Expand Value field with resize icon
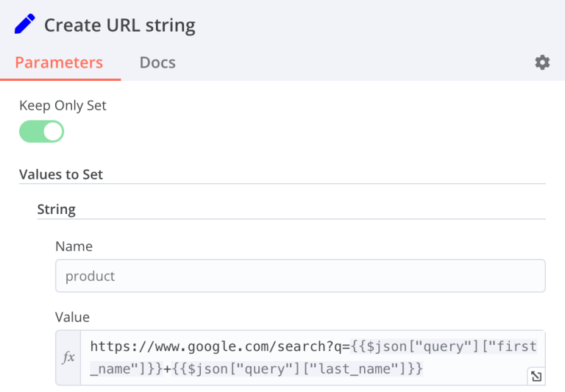The height and width of the screenshot is (392, 565). 536,377
